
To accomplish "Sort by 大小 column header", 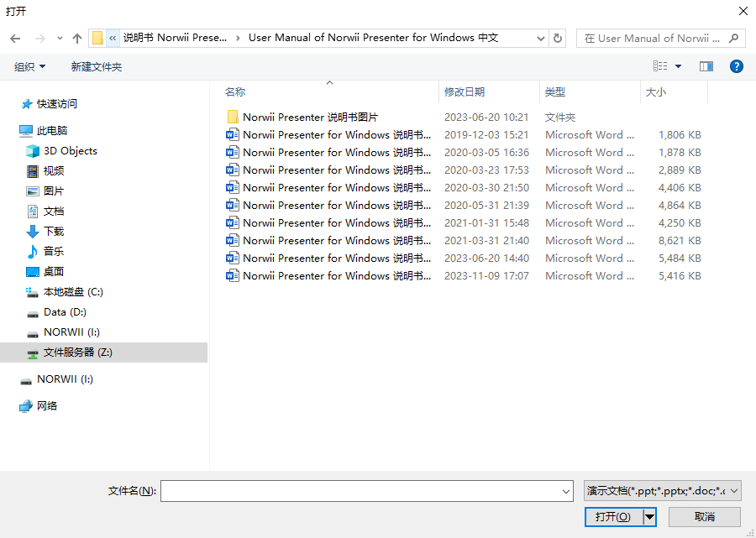I will click(674, 92).
